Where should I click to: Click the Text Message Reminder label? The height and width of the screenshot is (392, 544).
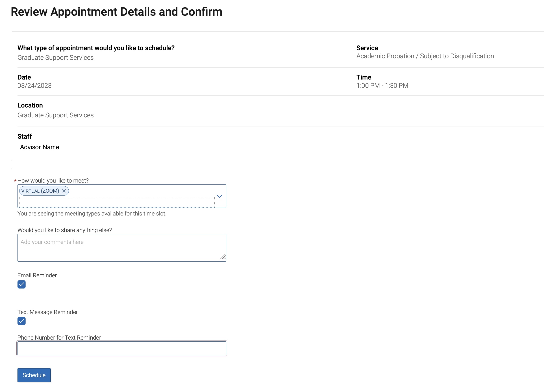click(x=48, y=312)
